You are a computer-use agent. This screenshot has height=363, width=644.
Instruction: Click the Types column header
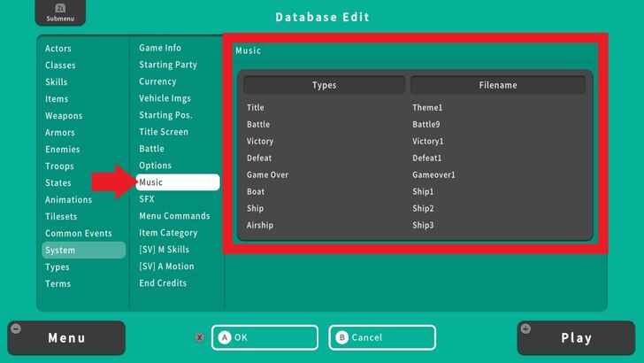click(x=324, y=85)
